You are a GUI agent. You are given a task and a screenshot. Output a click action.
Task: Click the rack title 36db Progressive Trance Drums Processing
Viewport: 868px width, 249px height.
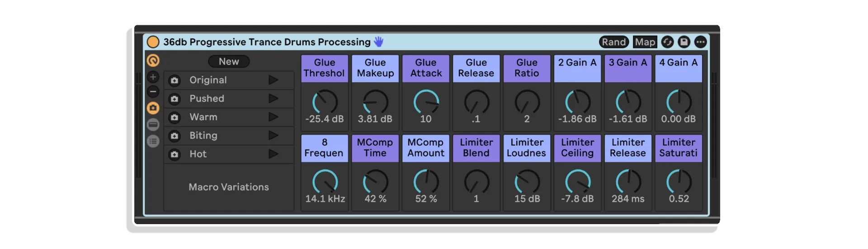tap(267, 42)
